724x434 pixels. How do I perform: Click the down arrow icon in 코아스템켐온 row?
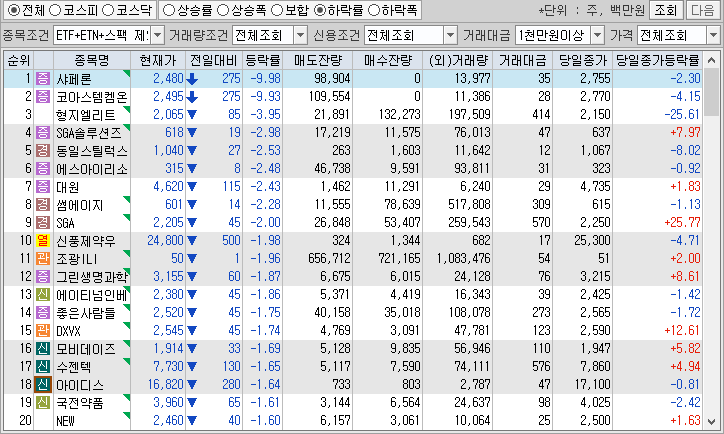[x=192, y=97]
